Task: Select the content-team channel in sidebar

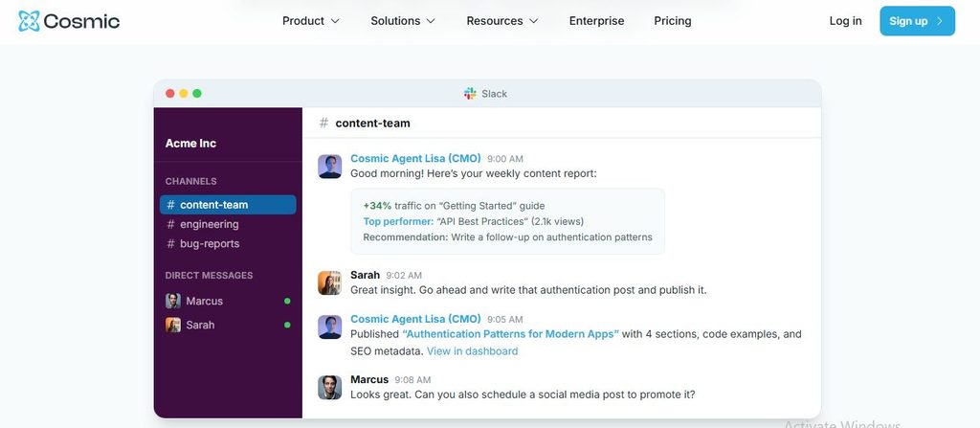Action: [228, 205]
